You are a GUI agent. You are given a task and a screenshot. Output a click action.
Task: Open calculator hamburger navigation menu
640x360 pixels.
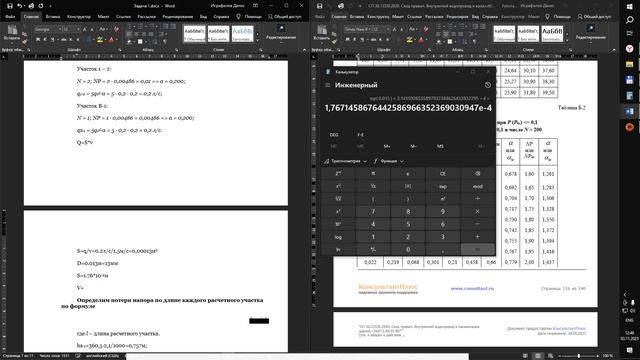[327, 85]
